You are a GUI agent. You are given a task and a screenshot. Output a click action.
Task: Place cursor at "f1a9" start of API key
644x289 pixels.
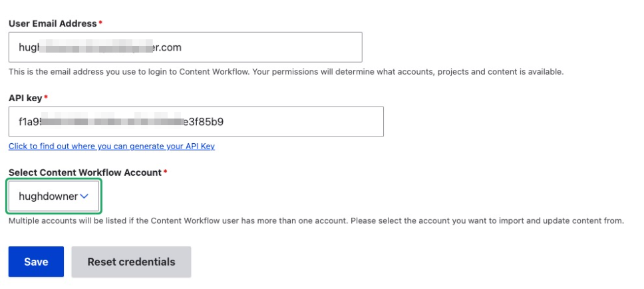[x=20, y=122]
